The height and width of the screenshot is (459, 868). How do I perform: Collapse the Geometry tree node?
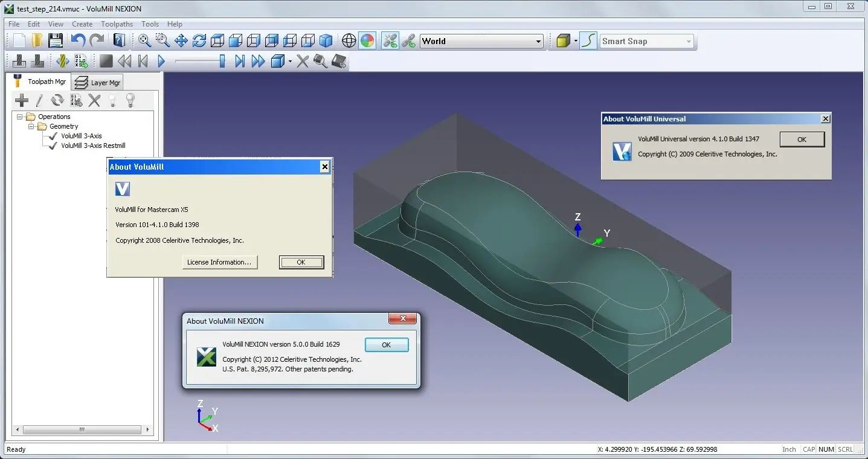pyautogui.click(x=31, y=126)
